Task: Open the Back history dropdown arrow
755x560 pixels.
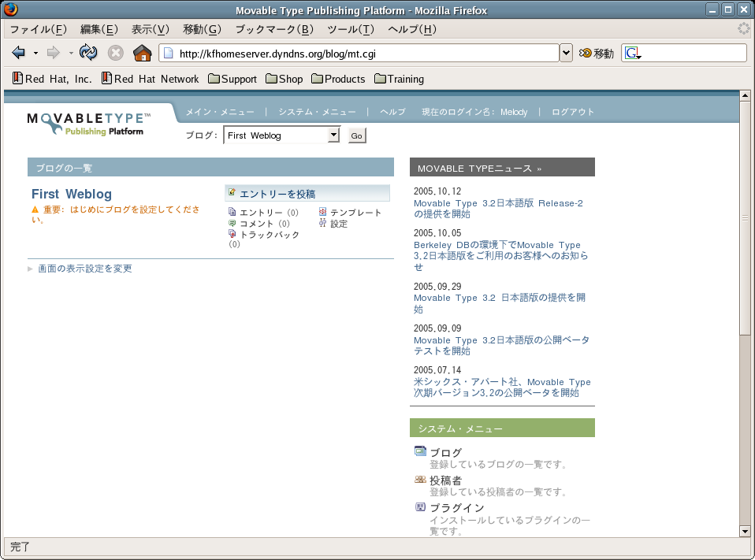Action: [x=35, y=53]
